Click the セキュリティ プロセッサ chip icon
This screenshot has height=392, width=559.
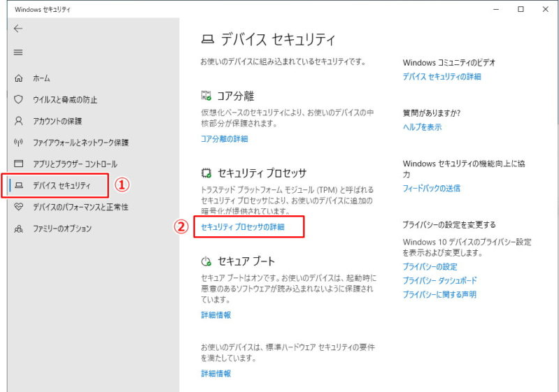(206, 173)
